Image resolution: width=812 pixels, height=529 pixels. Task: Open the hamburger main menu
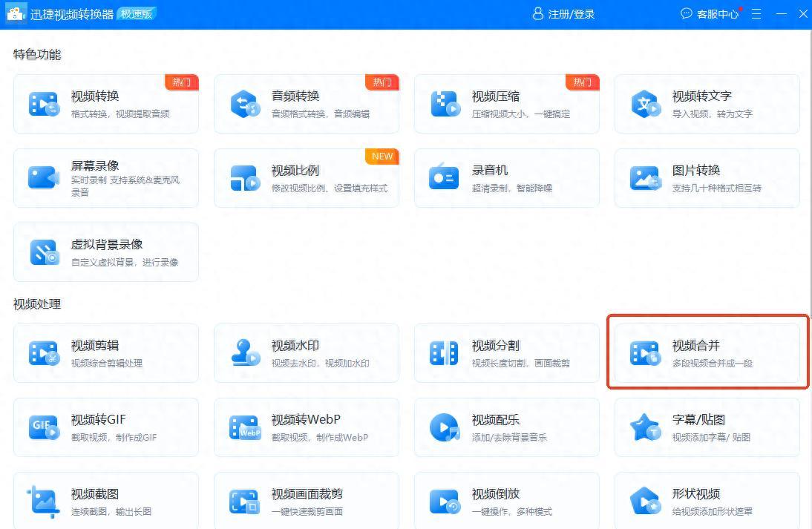[756, 14]
